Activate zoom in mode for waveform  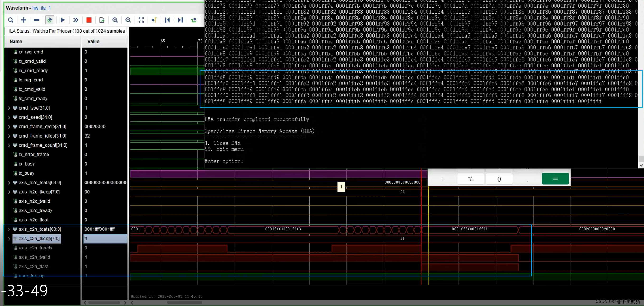point(115,20)
